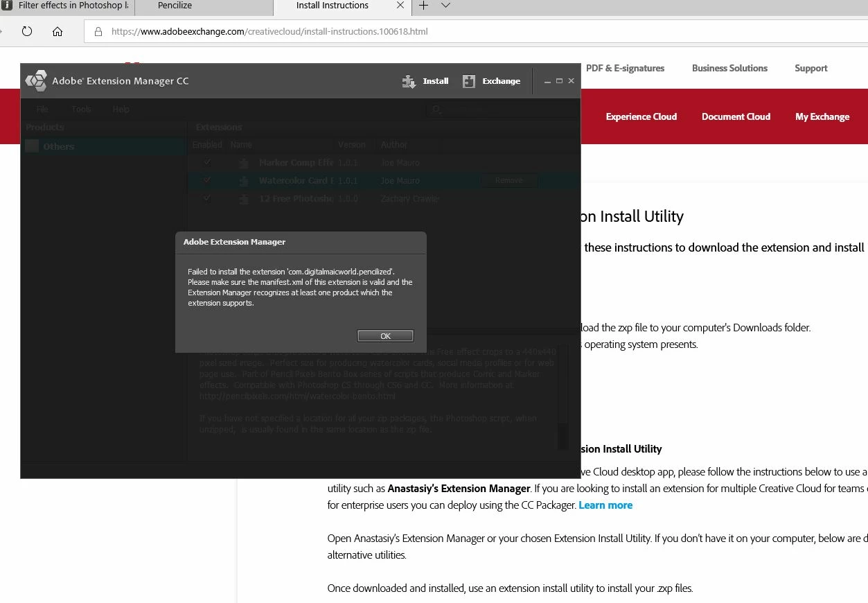Click extension icon beside Marker Comp Effect
The image size is (868, 603).
[x=243, y=163]
